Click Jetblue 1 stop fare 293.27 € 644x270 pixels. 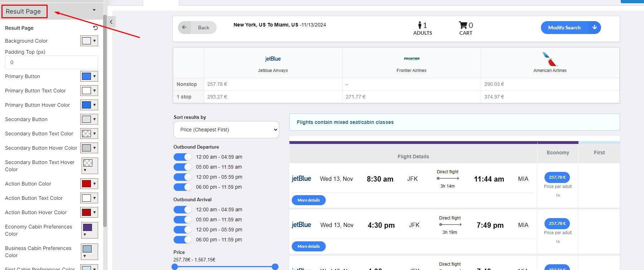click(217, 97)
